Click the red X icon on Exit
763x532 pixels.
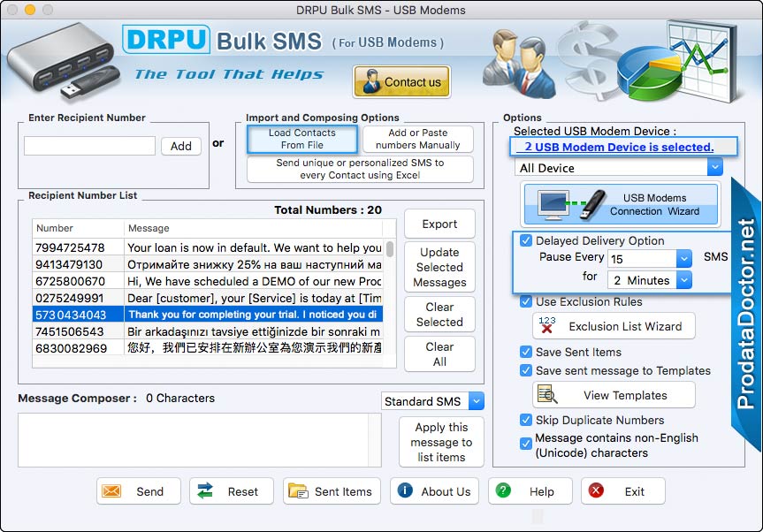click(596, 490)
